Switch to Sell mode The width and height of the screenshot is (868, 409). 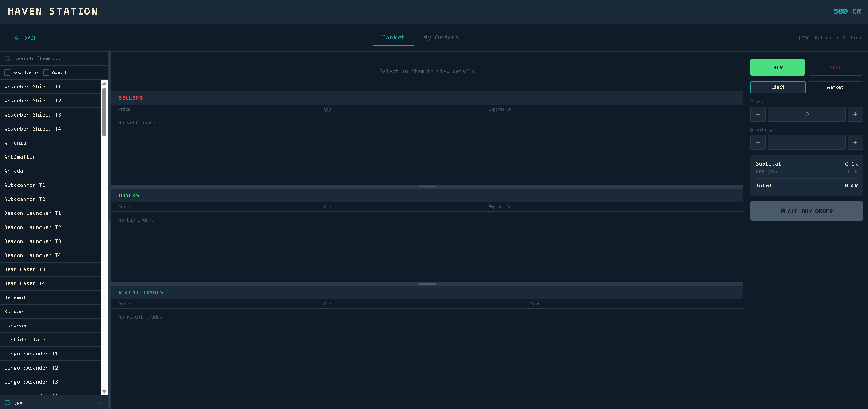(835, 68)
